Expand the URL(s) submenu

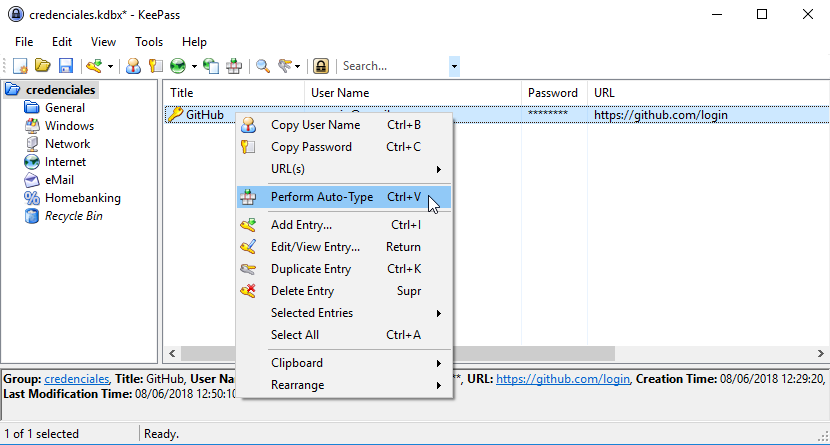(344, 169)
